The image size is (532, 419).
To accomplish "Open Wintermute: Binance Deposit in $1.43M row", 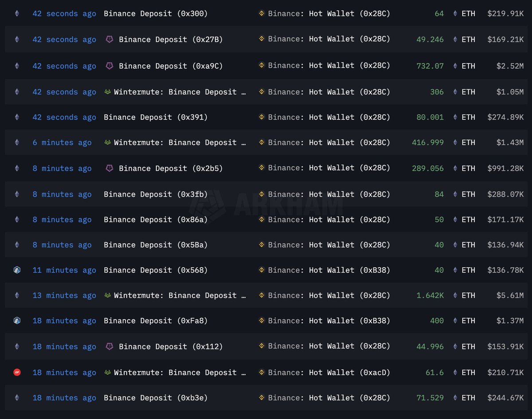I will click(180, 142).
